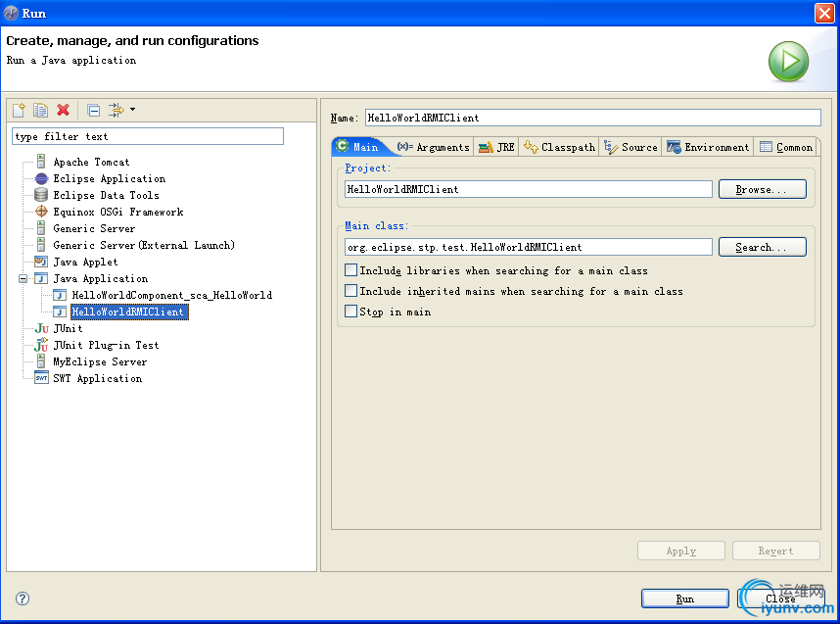Click the Project text field

click(x=529, y=189)
